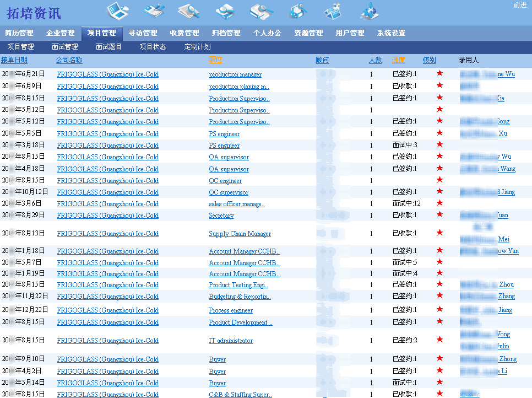Screen dimensions: 532x398
Task: Open FRIGOGLASS company link in 6月21日 row
Action: click(107, 74)
